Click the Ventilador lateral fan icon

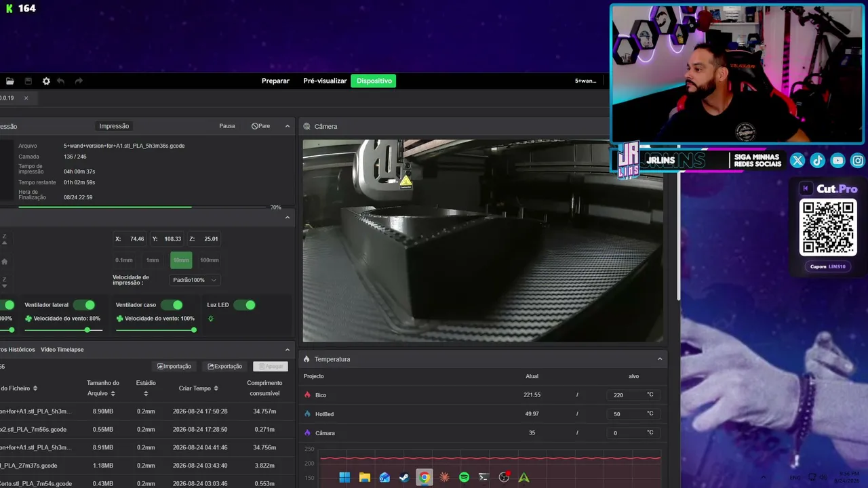28,319
